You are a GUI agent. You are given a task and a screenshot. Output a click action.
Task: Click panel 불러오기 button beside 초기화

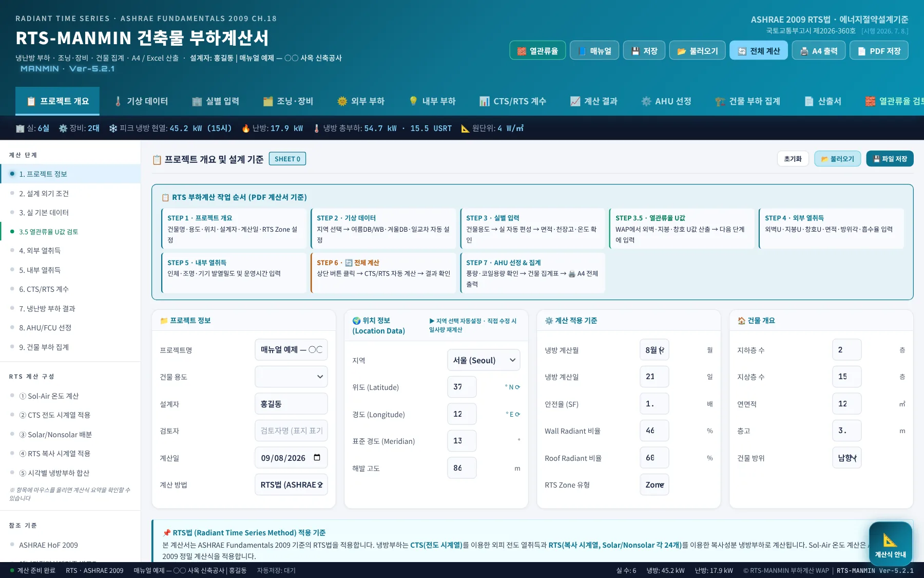[838, 159]
